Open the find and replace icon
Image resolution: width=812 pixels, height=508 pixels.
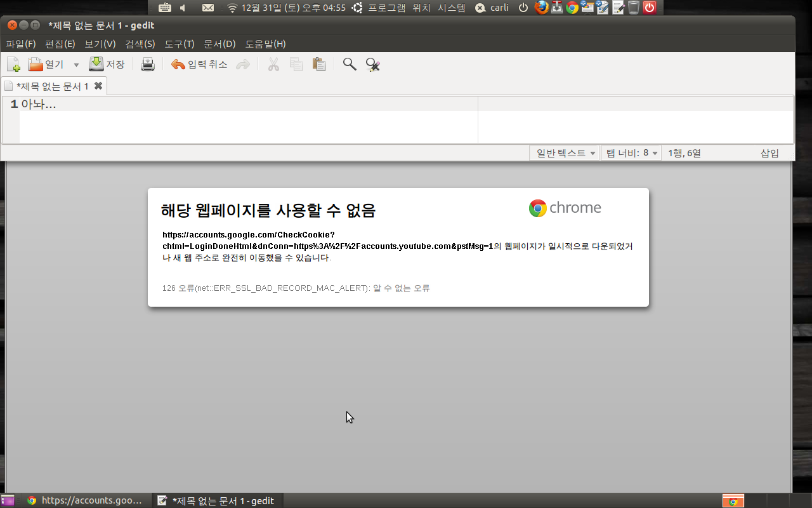(372, 64)
